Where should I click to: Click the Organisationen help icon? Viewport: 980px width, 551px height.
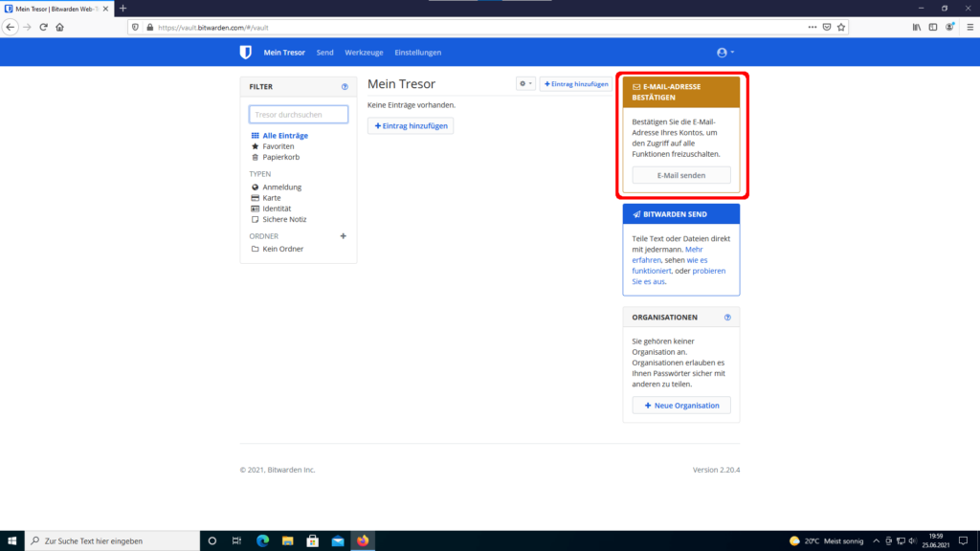point(727,318)
